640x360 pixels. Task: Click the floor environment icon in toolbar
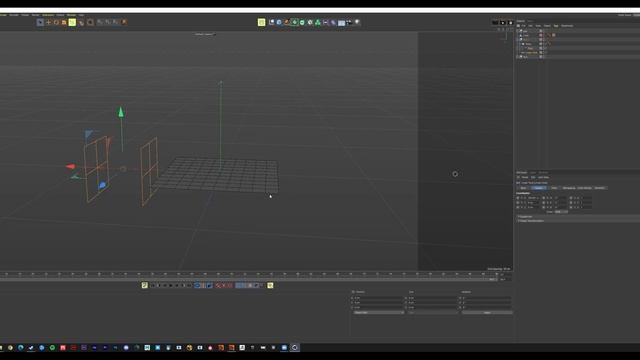(342, 22)
